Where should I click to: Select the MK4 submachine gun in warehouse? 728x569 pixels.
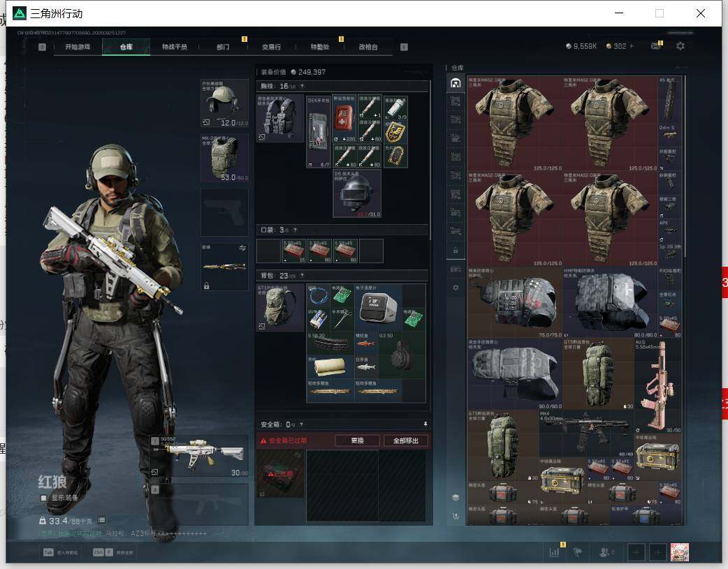[586, 433]
